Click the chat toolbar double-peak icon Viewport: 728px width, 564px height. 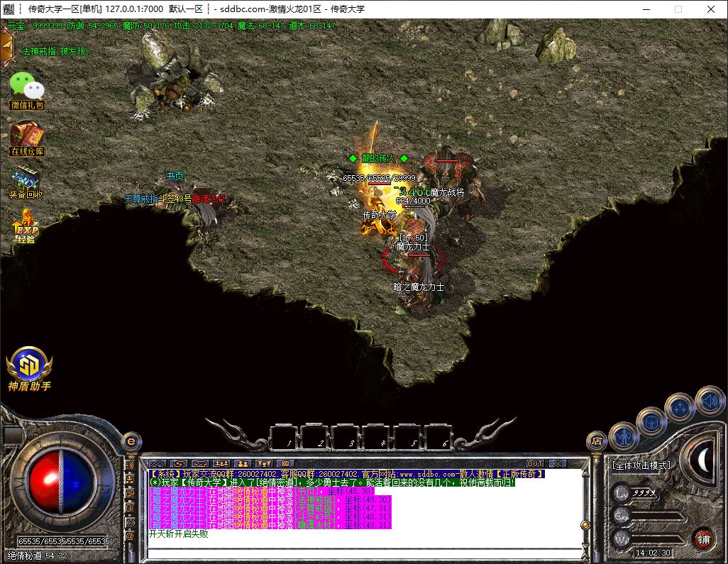click(x=158, y=463)
